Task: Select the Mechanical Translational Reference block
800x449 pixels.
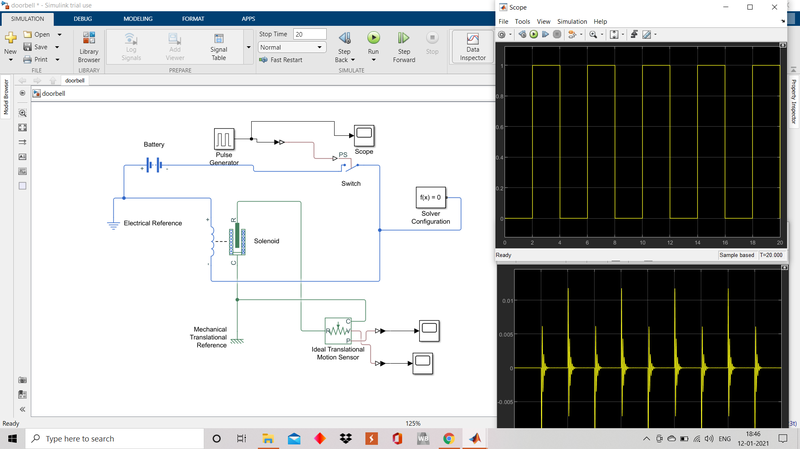Action: point(237,341)
